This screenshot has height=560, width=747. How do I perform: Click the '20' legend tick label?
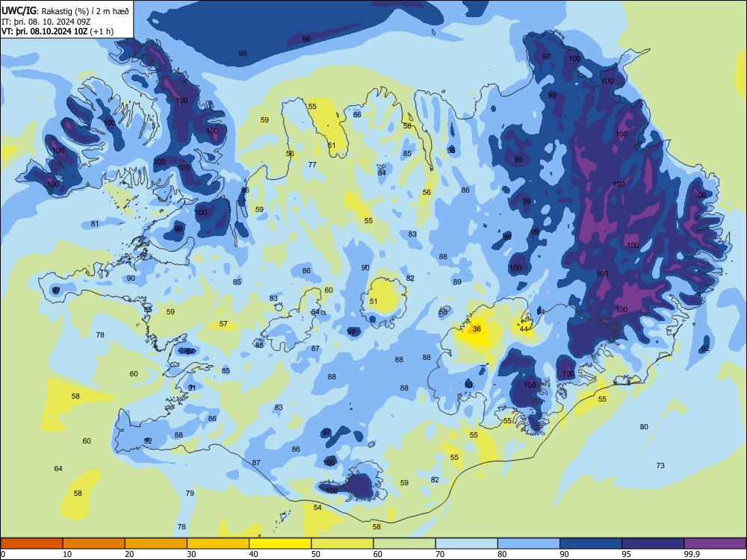pos(129,554)
